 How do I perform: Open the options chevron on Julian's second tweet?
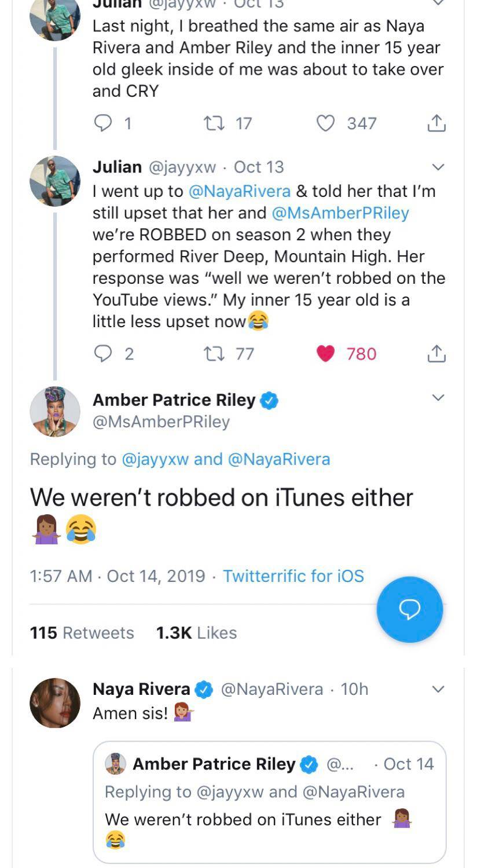pyautogui.click(x=437, y=167)
